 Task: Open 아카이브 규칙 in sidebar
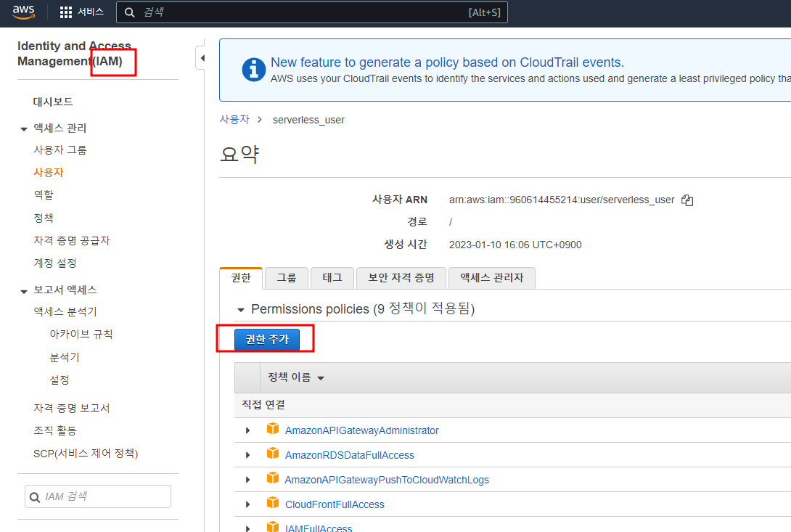(81, 334)
